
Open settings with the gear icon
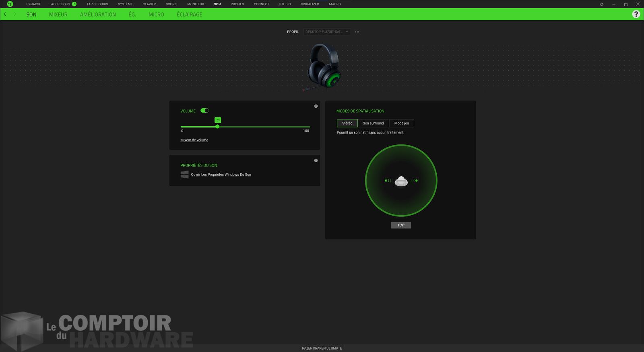coord(602,4)
